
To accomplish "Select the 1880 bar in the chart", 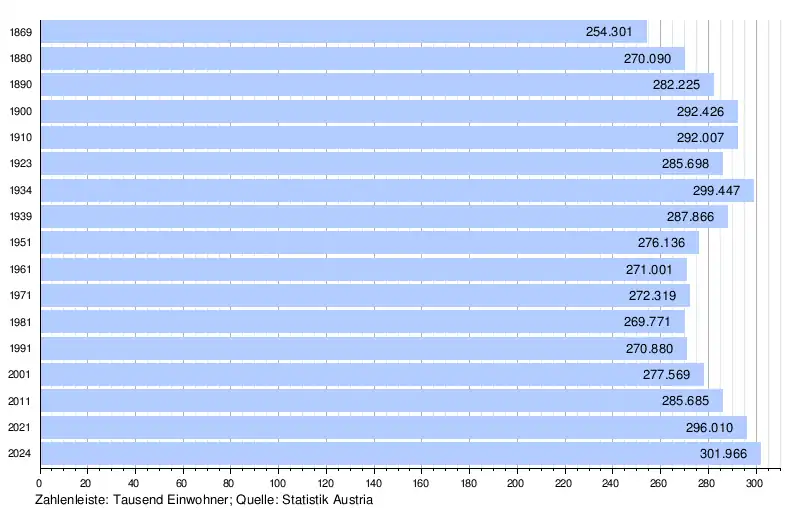I will pyautogui.click(x=362, y=59).
